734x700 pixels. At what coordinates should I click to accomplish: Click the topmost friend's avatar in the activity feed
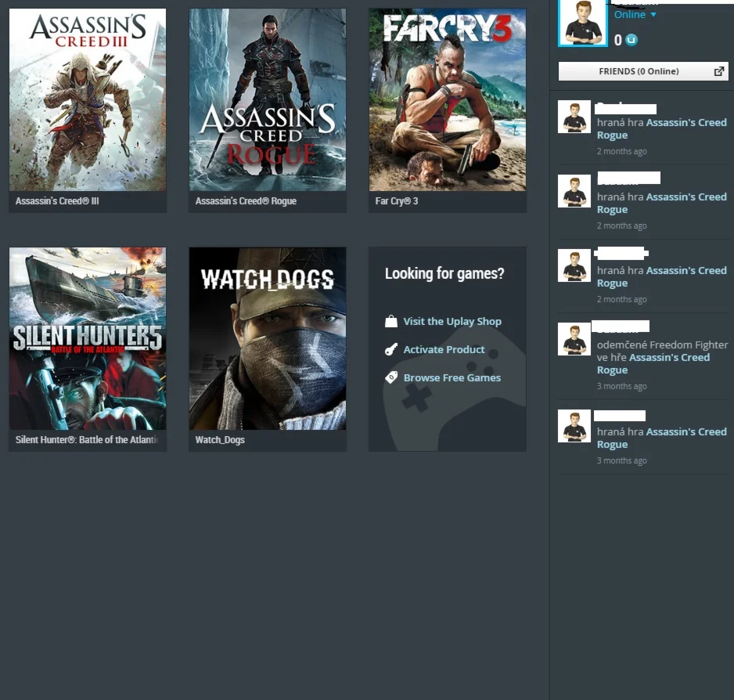pyautogui.click(x=574, y=116)
